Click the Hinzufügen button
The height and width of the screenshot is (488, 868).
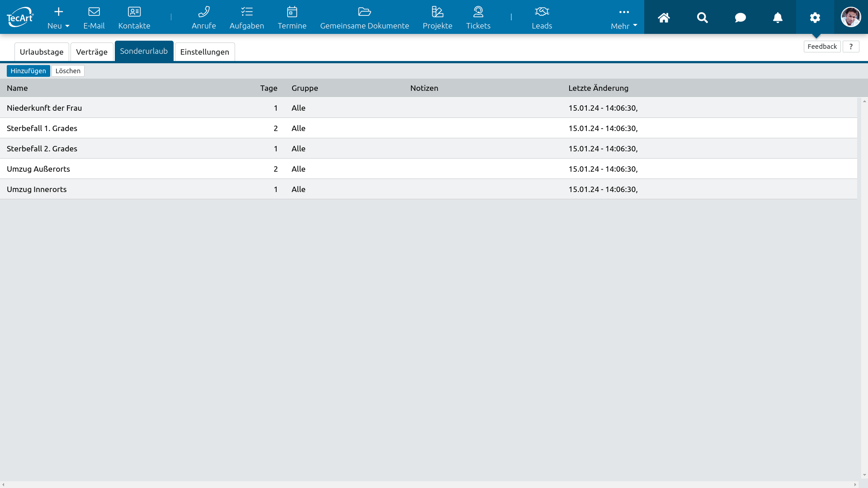point(28,71)
